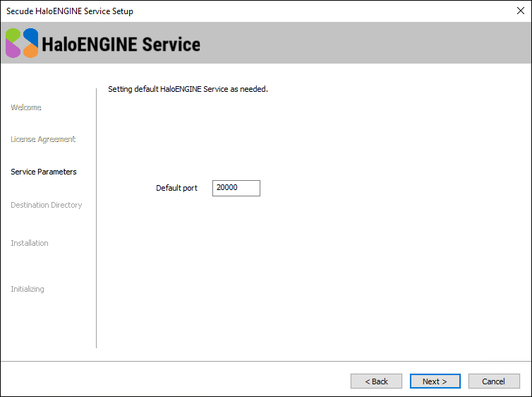Viewport: 532px width, 397px height.
Task: Jump to the Destination Directory step
Action: coord(47,205)
